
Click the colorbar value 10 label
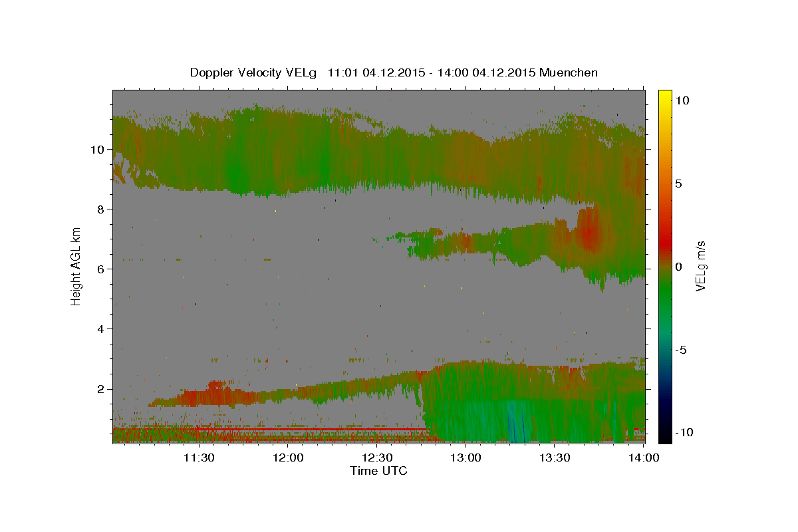coord(682,100)
